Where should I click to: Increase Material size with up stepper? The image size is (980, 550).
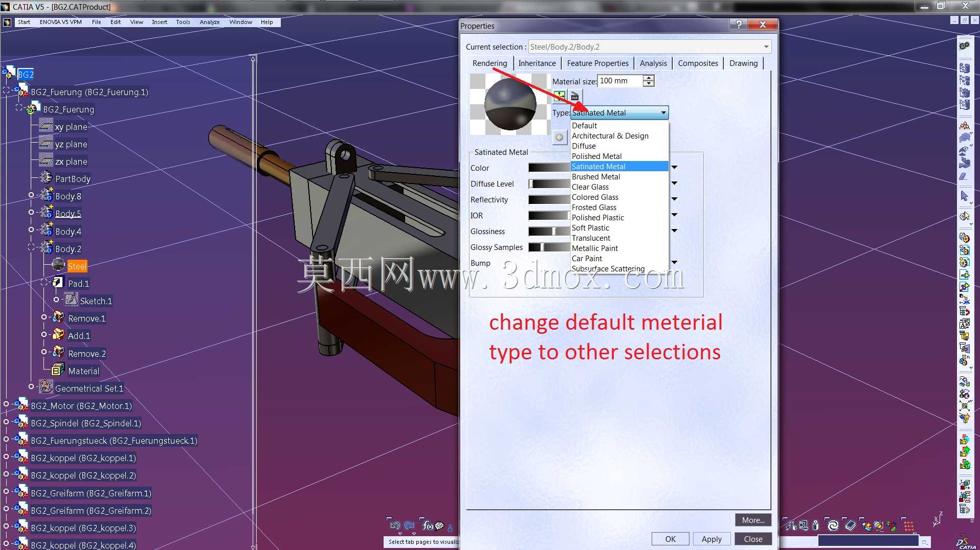pos(649,78)
